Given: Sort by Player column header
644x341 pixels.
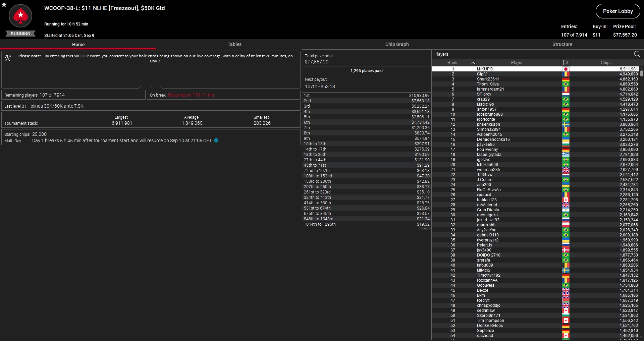Looking at the screenshot, I should click(x=517, y=63).
